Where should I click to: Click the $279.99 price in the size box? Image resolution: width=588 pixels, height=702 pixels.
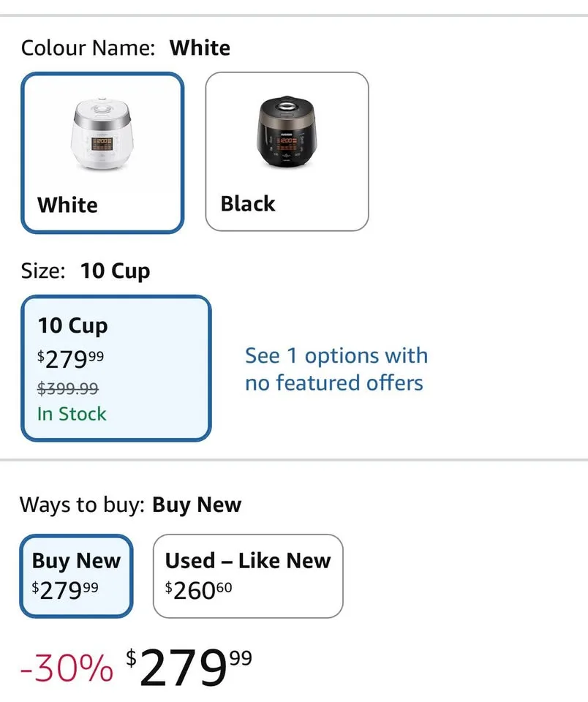(x=69, y=358)
